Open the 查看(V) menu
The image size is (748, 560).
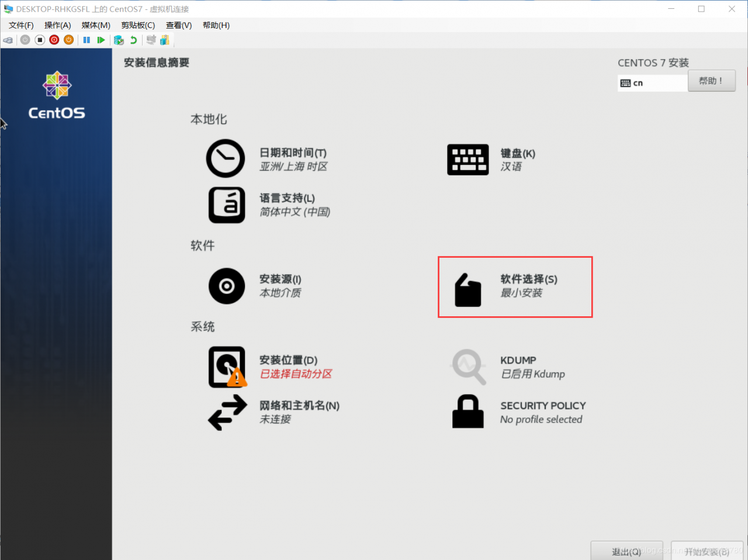(x=179, y=25)
